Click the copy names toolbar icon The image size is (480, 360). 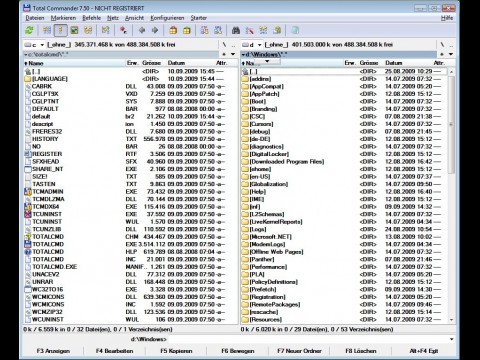(x=277, y=30)
